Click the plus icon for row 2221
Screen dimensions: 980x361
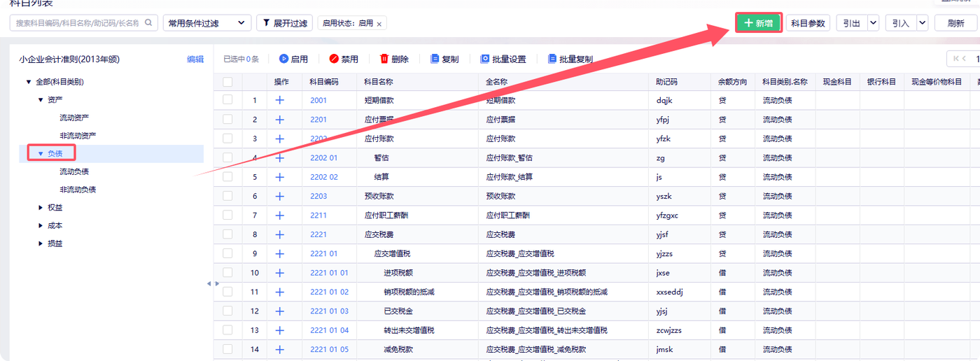coord(280,234)
